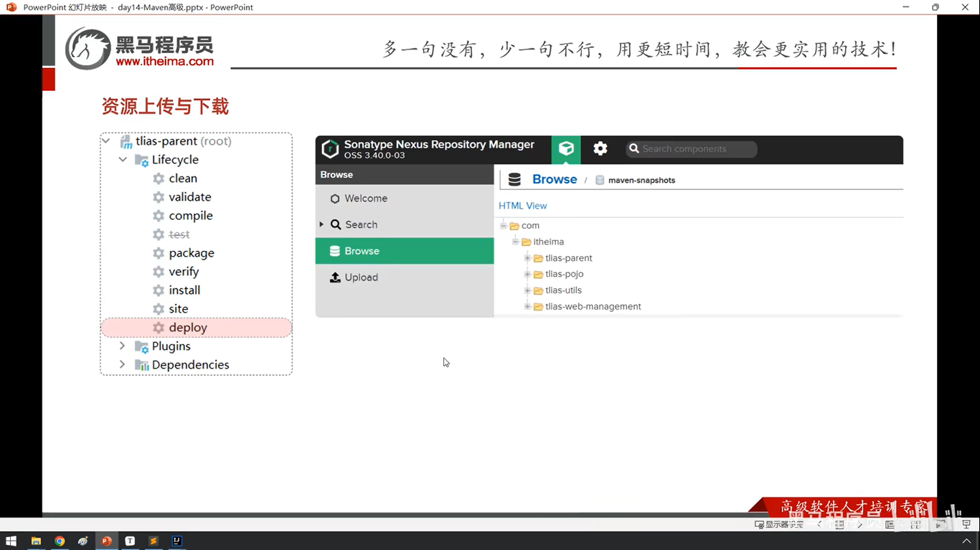Go to the previous slide arrow
This screenshot has width=980, height=550.
click(820, 525)
